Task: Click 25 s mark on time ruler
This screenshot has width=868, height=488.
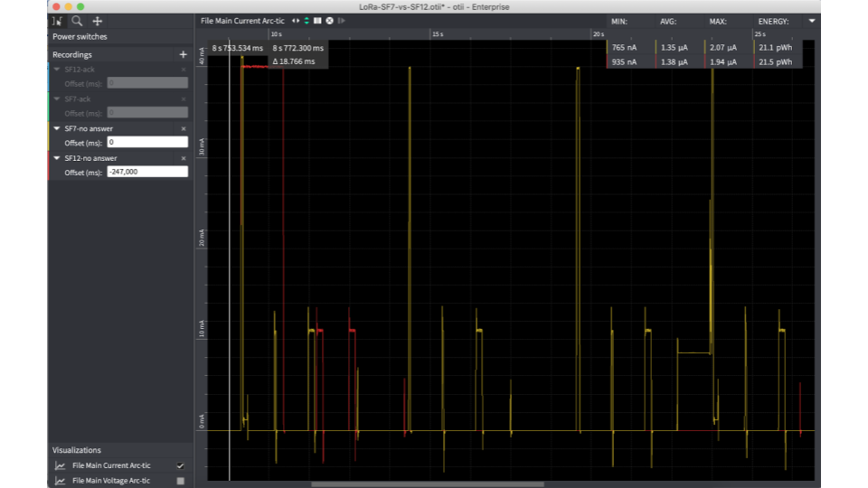Action: (x=760, y=34)
